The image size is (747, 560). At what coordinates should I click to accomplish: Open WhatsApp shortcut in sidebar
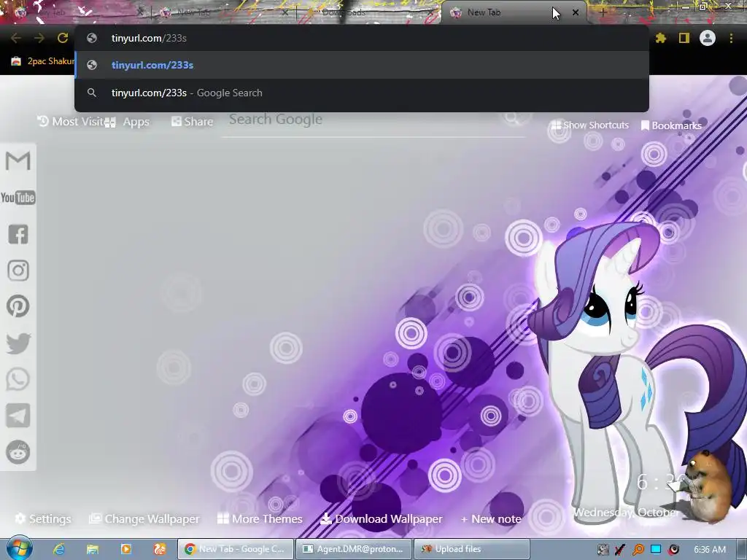[x=18, y=379]
